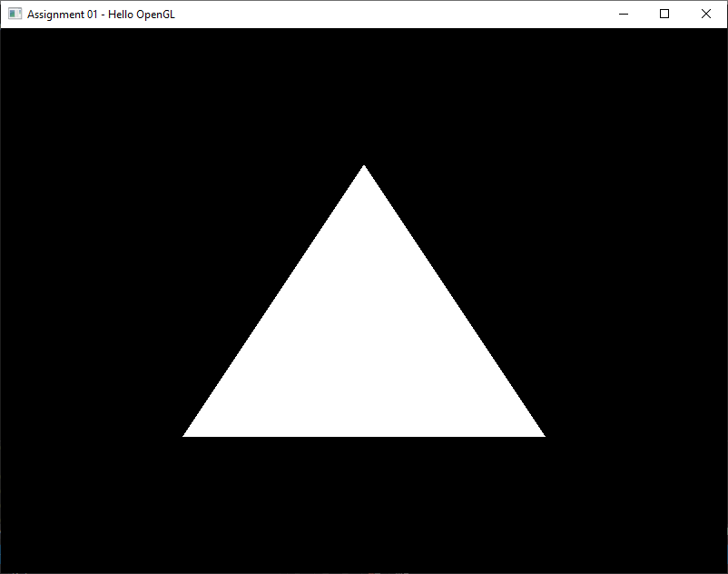Image resolution: width=728 pixels, height=574 pixels.
Task: Close the Assignment 01 window
Action: pos(706,14)
